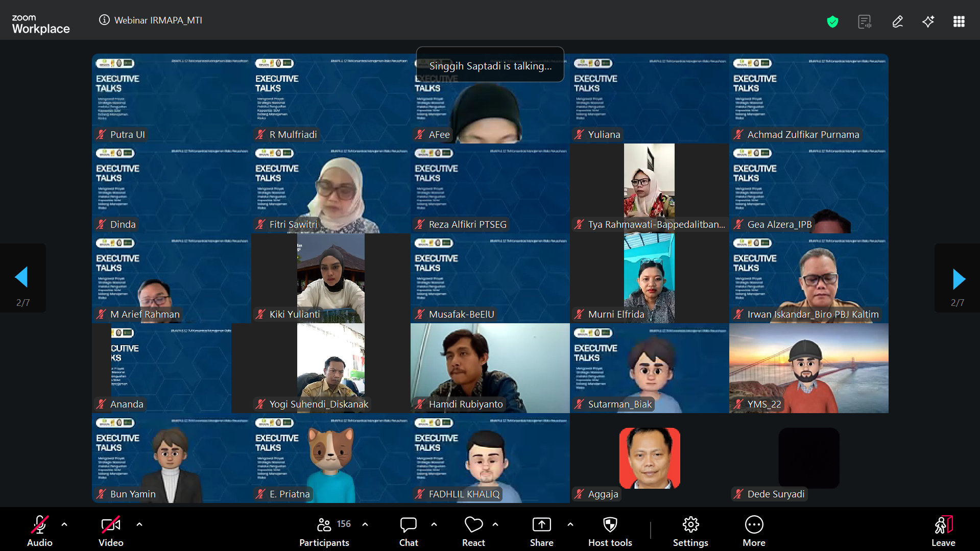Click muted mic icon of Dinda
The image size is (980, 551).
click(x=101, y=225)
